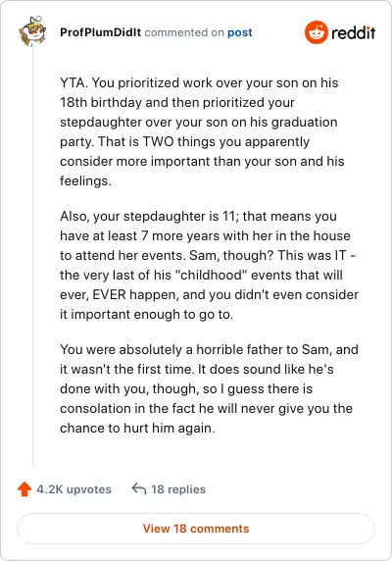The image size is (392, 561).
Task: Click the capitalized word "EVER" in the comment
Action: click(x=110, y=295)
